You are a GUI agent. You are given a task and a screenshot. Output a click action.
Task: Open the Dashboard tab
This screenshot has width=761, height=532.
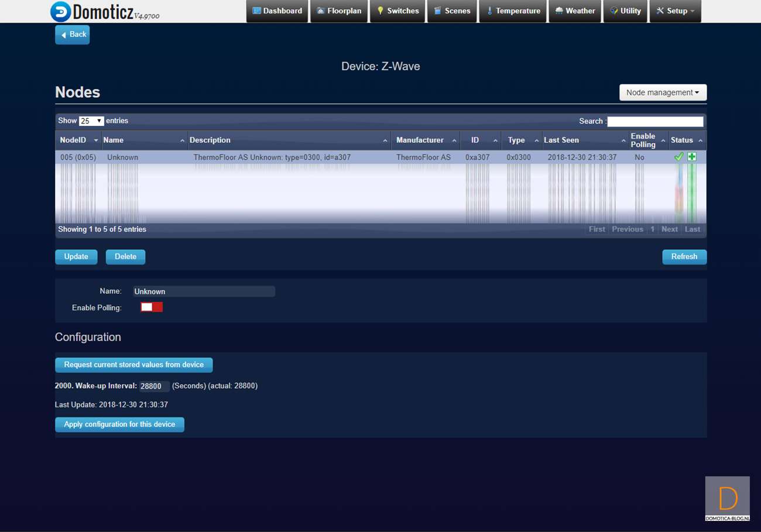click(277, 11)
